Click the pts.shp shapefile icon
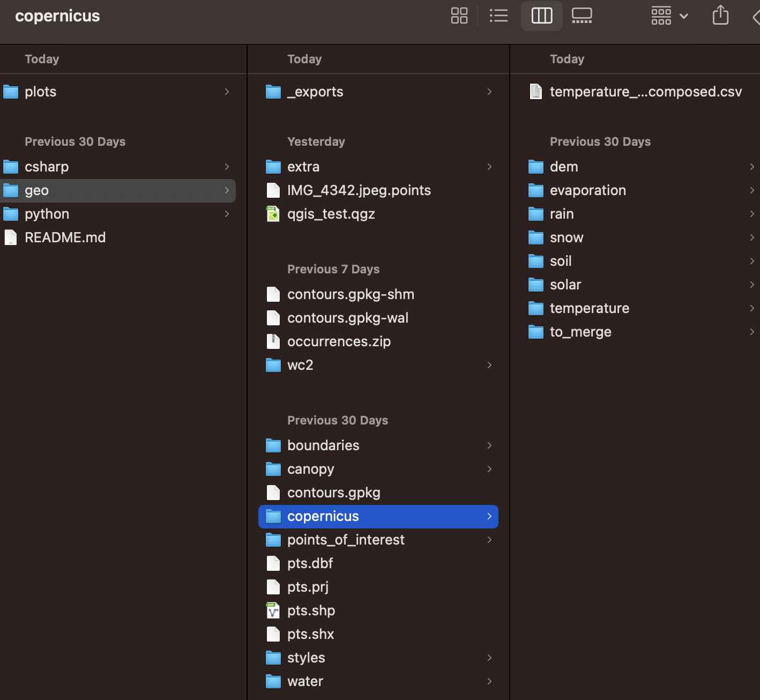The image size is (760, 700). 273,610
